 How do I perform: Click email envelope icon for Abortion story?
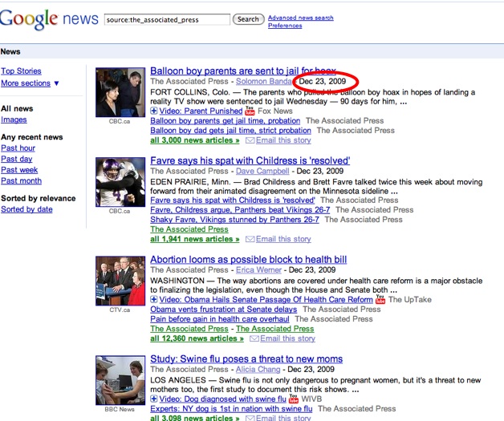coord(254,338)
